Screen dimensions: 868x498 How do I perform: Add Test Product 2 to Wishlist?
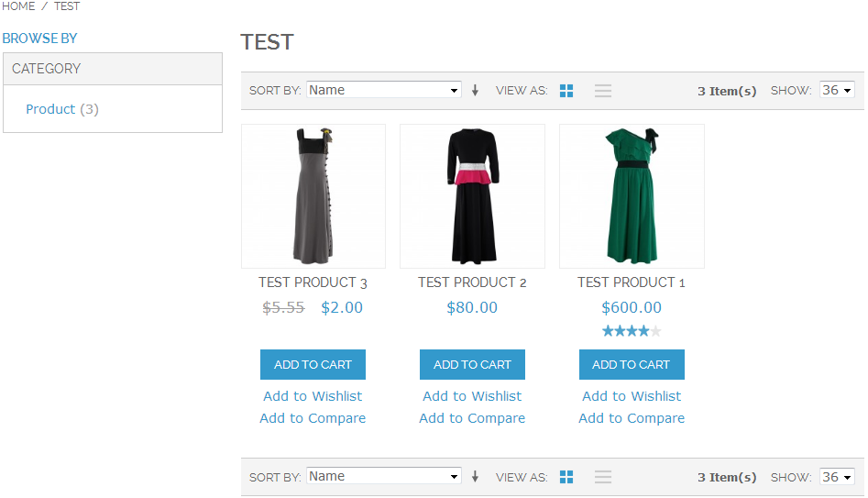pyautogui.click(x=472, y=396)
